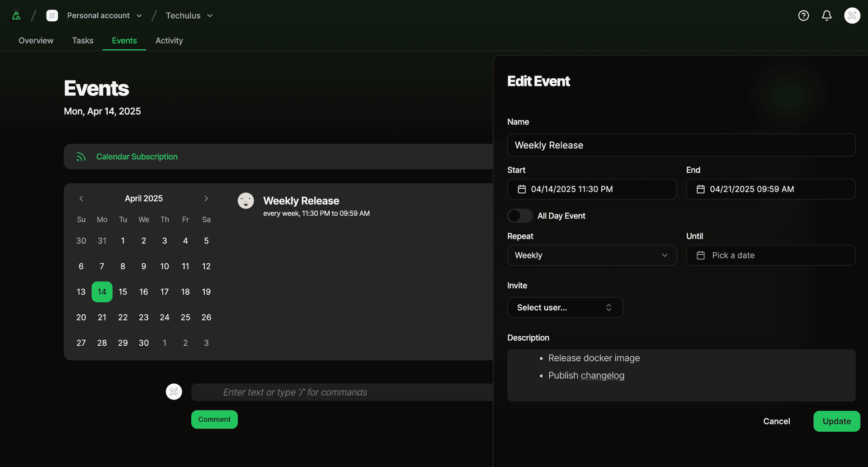Image resolution: width=868 pixels, height=467 pixels.
Task: Select April 21 in the calendar
Action: [102, 317]
